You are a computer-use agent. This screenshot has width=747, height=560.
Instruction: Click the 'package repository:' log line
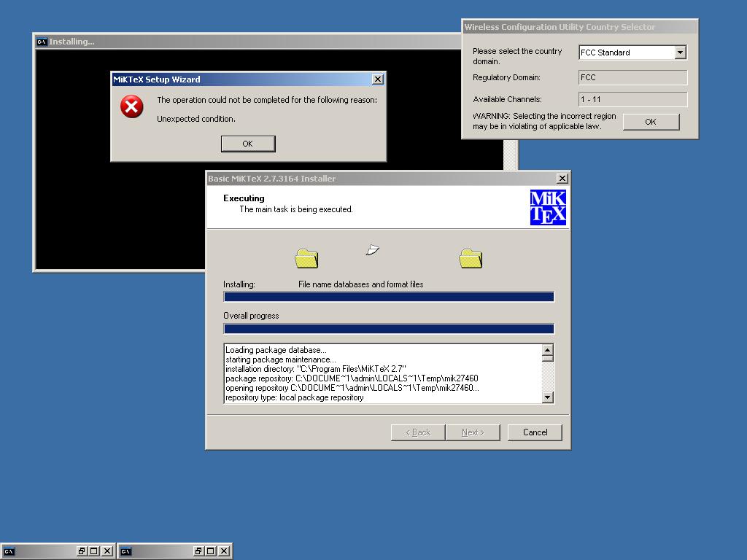coord(352,378)
